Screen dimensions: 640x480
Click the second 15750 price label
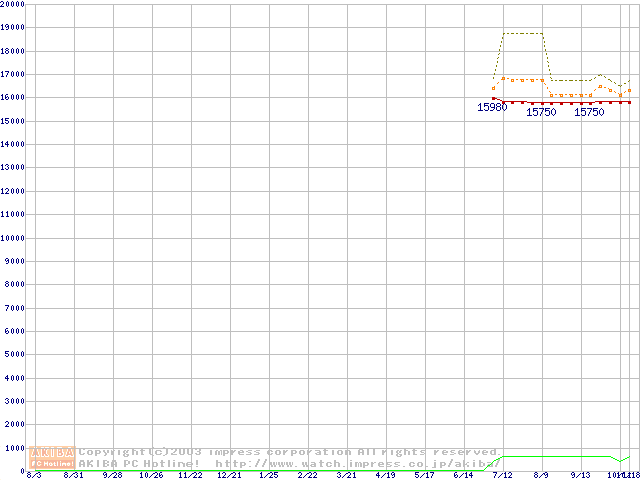point(589,113)
